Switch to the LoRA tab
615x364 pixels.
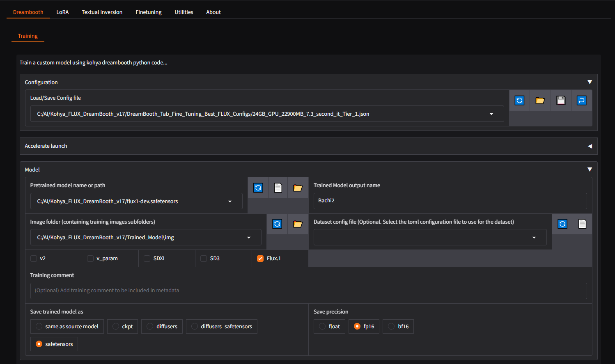coord(62,12)
